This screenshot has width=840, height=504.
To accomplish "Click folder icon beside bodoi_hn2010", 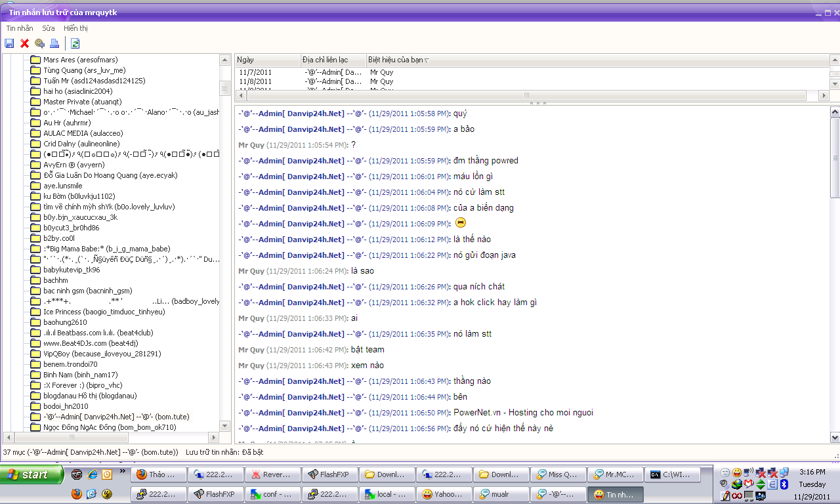I will [x=35, y=406].
